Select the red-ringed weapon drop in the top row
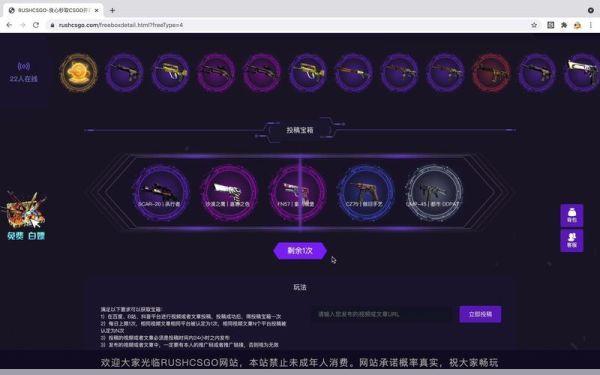This screenshot has height=375, width=600. (491, 73)
